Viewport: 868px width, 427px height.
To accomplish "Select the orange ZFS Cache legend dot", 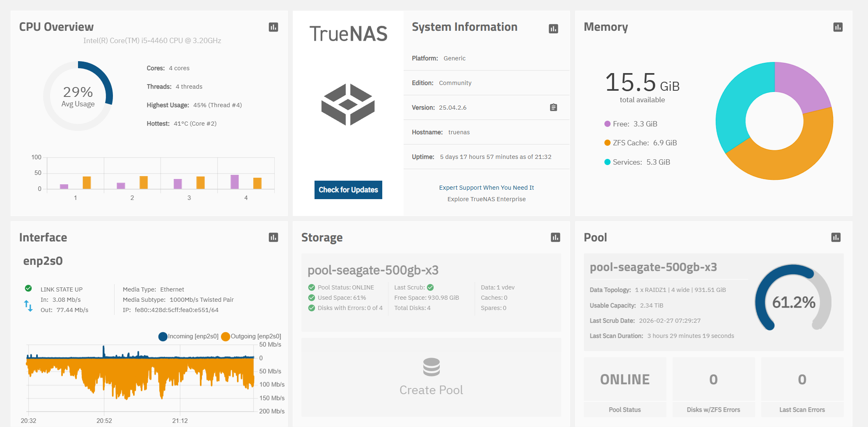I will pos(608,142).
